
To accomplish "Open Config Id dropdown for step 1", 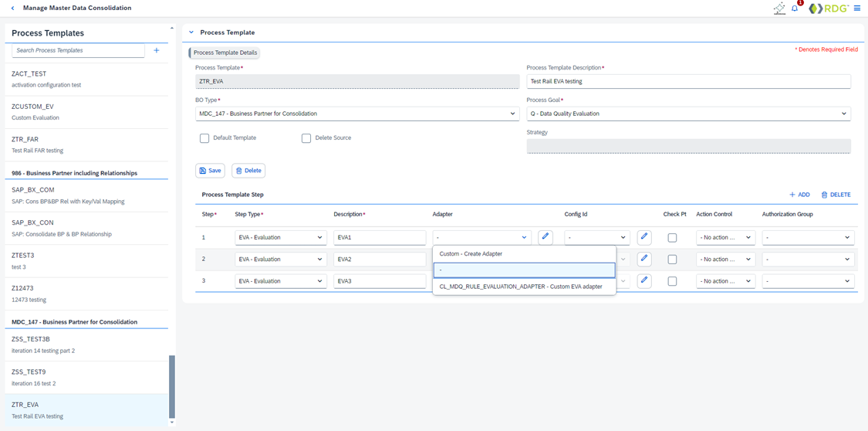I will [x=597, y=238].
